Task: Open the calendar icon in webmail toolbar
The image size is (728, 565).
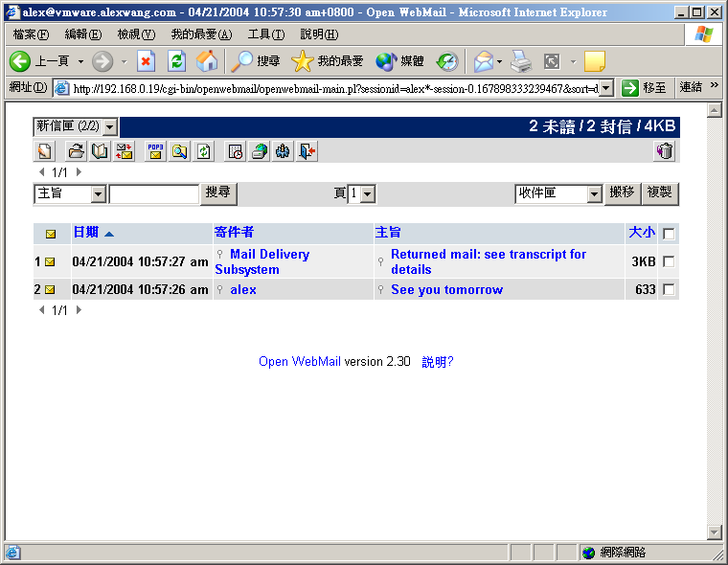Action: point(236,151)
